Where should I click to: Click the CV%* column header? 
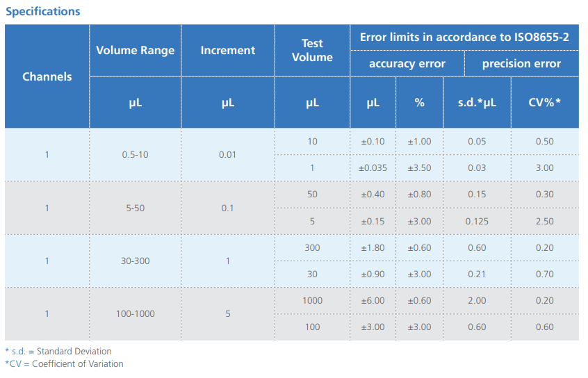pyautogui.click(x=544, y=102)
